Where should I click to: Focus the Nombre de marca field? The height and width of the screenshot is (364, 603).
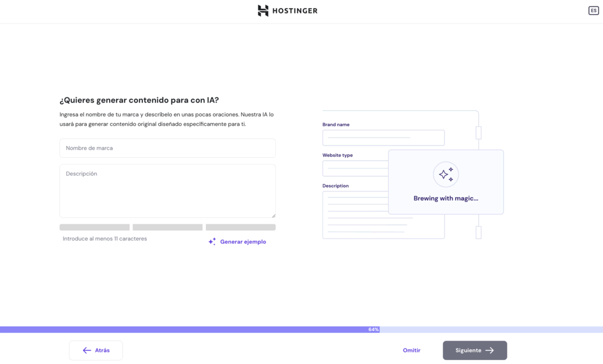click(x=167, y=148)
